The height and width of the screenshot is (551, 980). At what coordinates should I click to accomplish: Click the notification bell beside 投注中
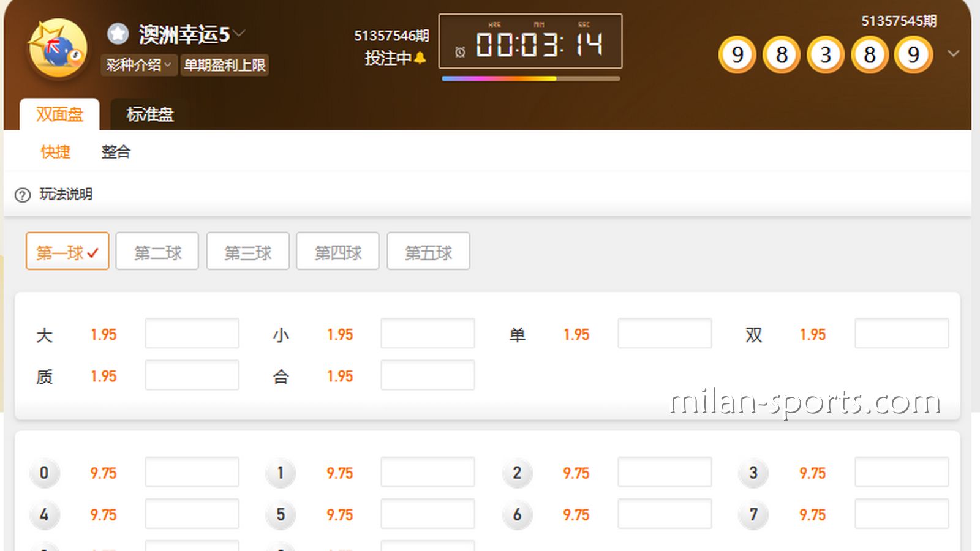(x=420, y=58)
